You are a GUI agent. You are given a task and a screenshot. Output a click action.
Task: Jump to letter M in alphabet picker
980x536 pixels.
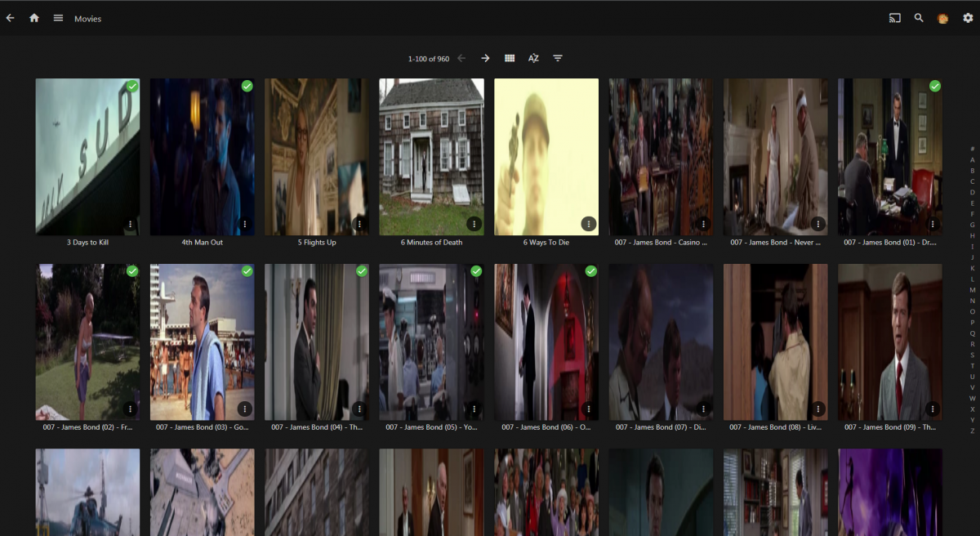point(972,290)
